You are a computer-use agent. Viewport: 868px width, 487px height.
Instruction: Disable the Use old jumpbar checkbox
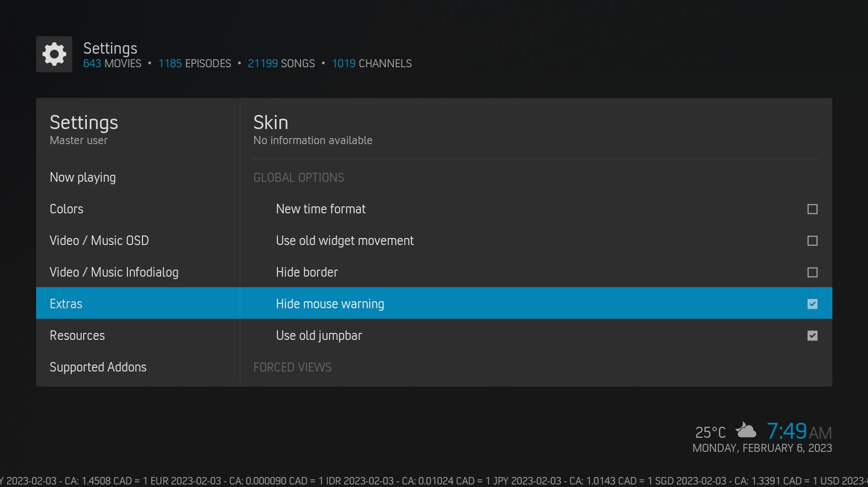click(812, 335)
